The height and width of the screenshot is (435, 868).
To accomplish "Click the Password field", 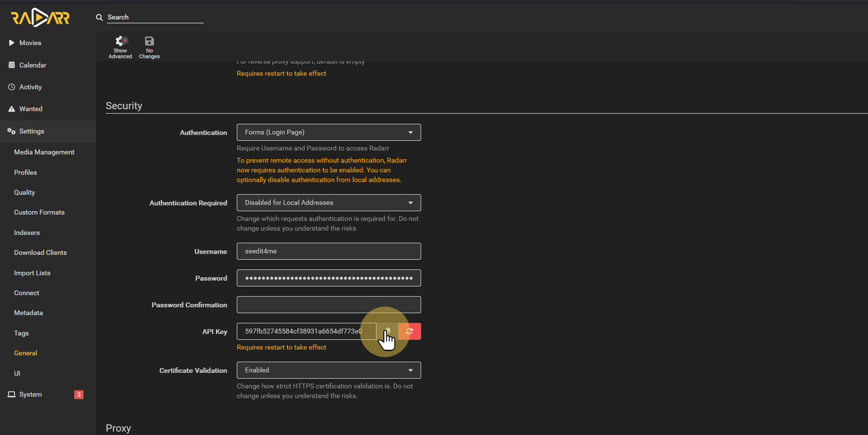I will point(329,278).
